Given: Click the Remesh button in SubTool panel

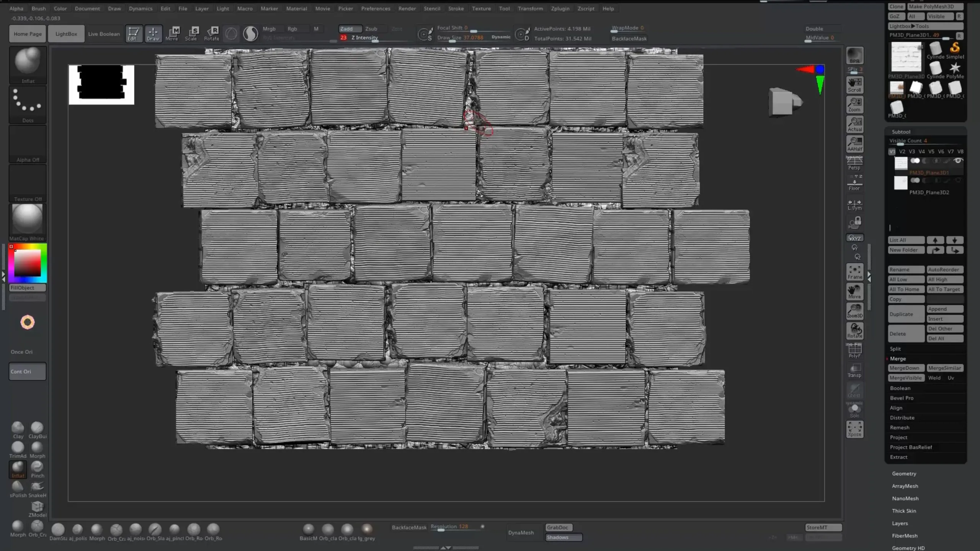Looking at the screenshot, I should tap(901, 427).
